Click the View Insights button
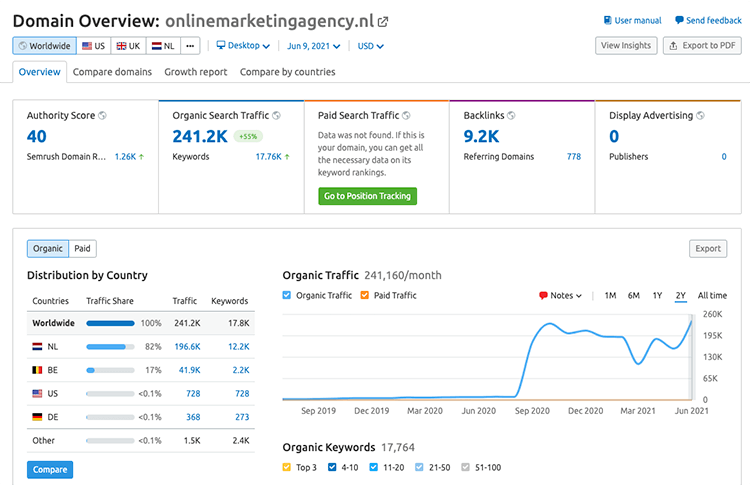This screenshot has height=485, width=750. (x=626, y=45)
